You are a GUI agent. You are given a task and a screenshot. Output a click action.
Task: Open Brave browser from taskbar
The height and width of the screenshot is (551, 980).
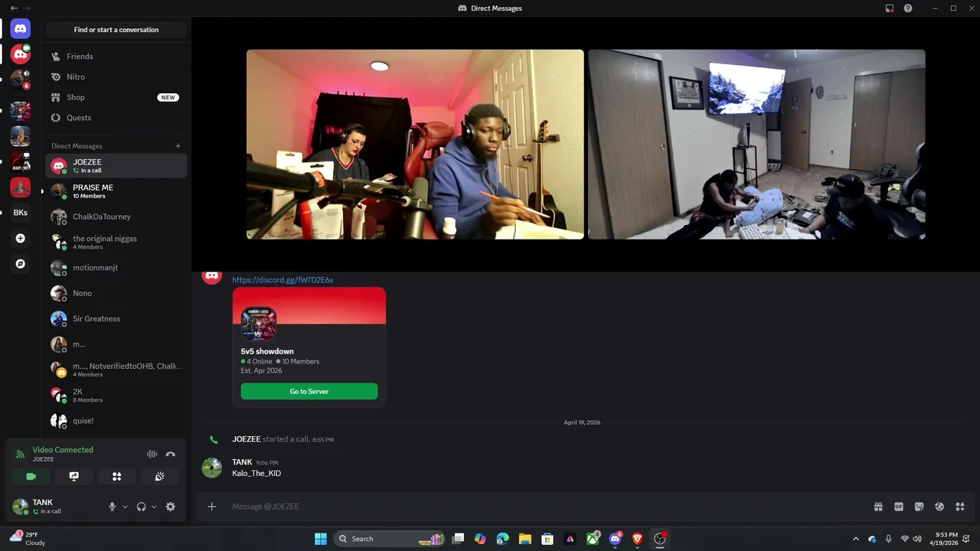tap(637, 539)
